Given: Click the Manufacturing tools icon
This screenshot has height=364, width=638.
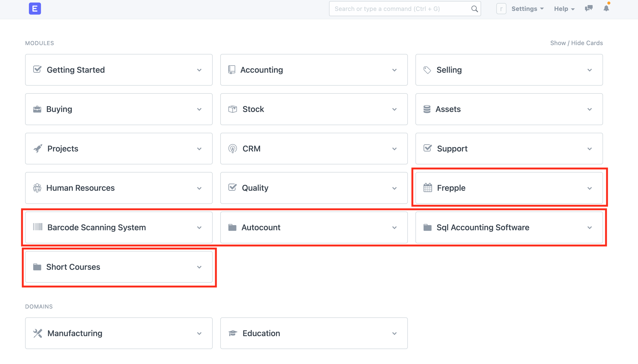Looking at the screenshot, I should tap(38, 333).
